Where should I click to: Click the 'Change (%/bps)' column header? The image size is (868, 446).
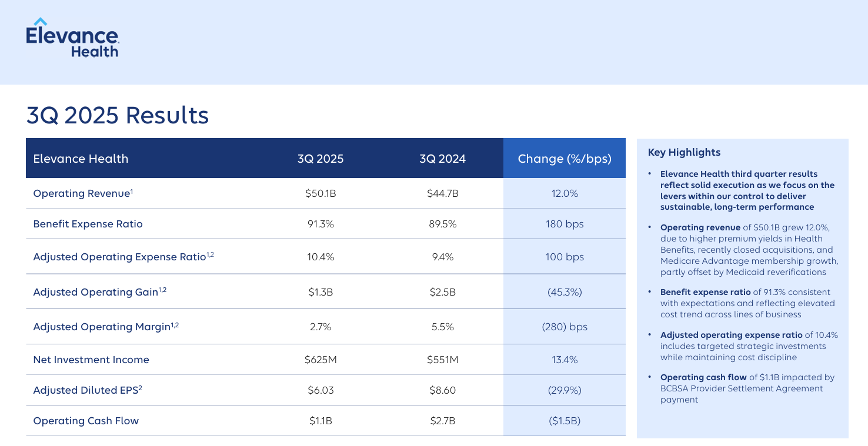[x=565, y=159]
